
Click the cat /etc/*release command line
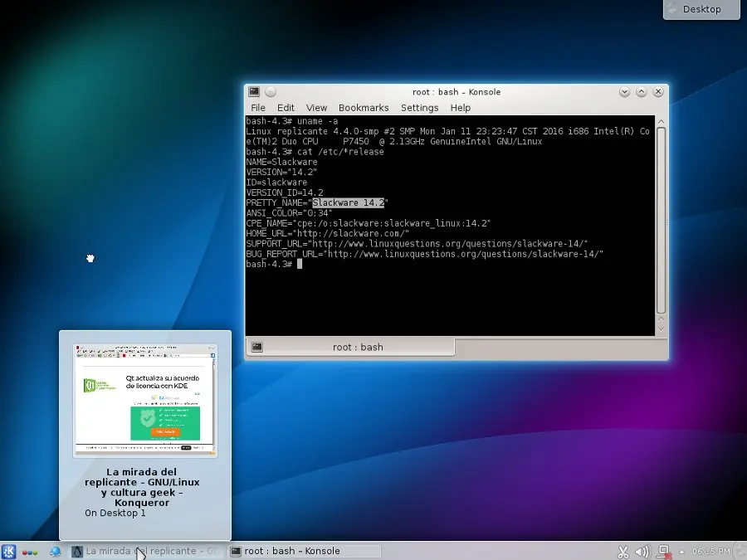(x=315, y=152)
